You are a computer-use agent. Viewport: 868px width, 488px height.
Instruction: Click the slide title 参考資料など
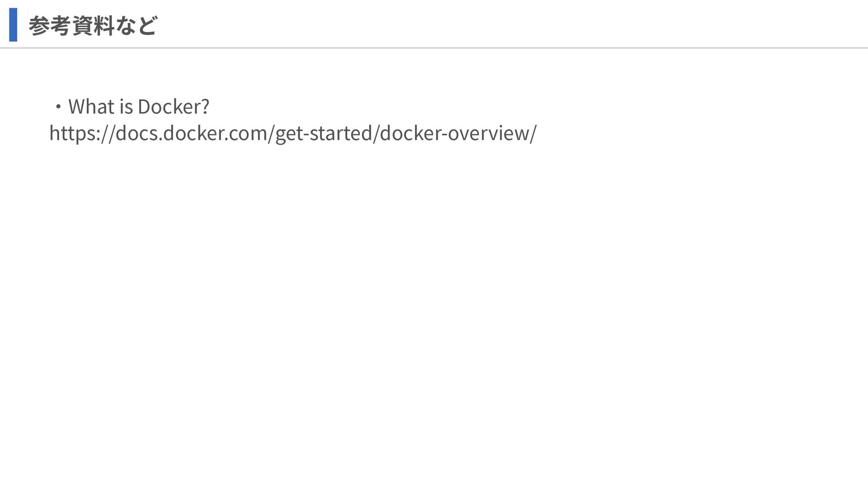tap(93, 25)
